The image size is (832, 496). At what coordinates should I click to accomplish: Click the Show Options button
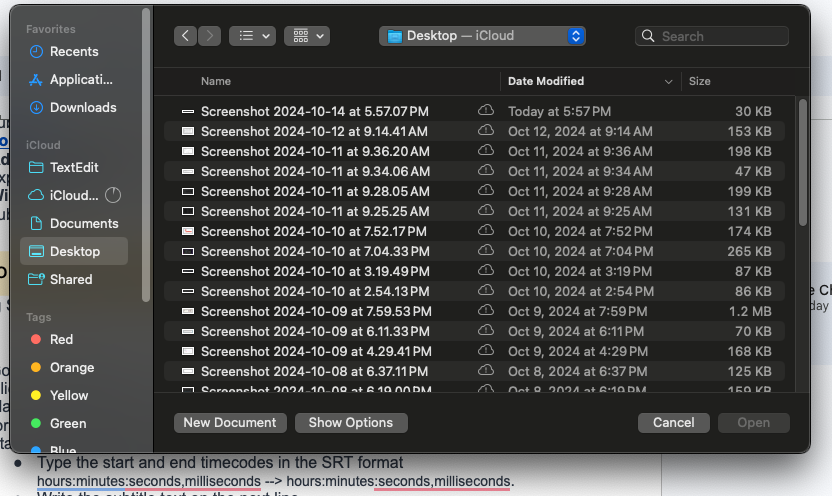[351, 423]
